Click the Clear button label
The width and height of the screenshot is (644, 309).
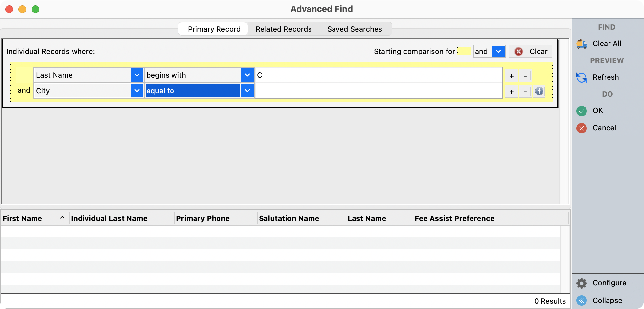pos(538,51)
